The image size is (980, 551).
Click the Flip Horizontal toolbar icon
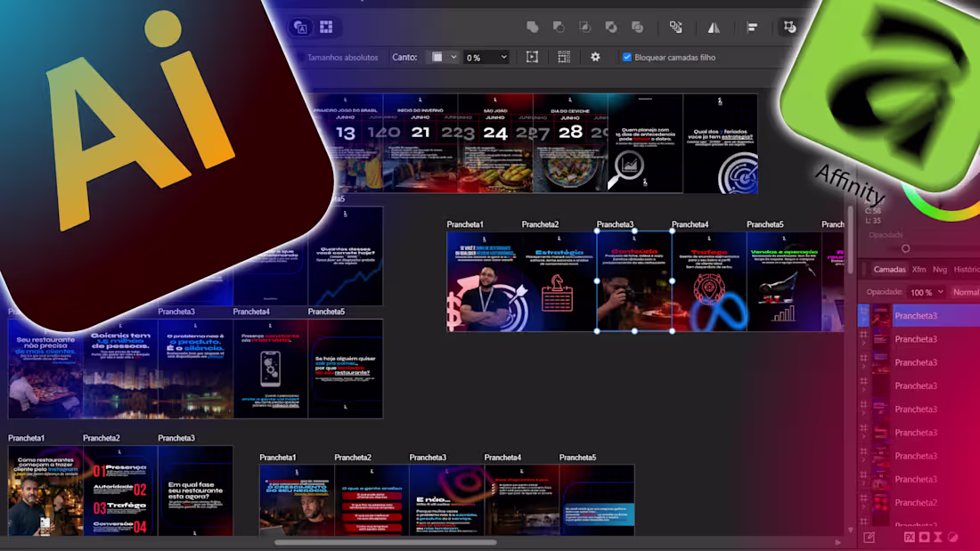click(714, 27)
